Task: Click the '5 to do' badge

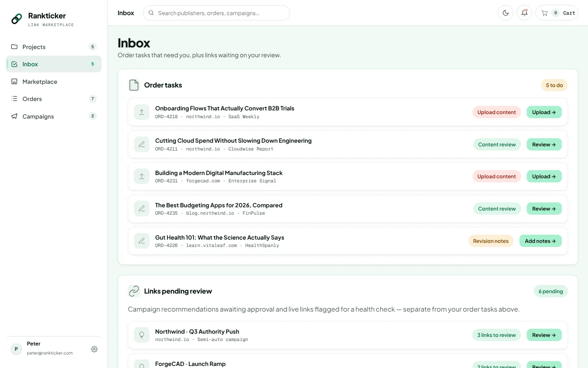Action: pos(554,85)
